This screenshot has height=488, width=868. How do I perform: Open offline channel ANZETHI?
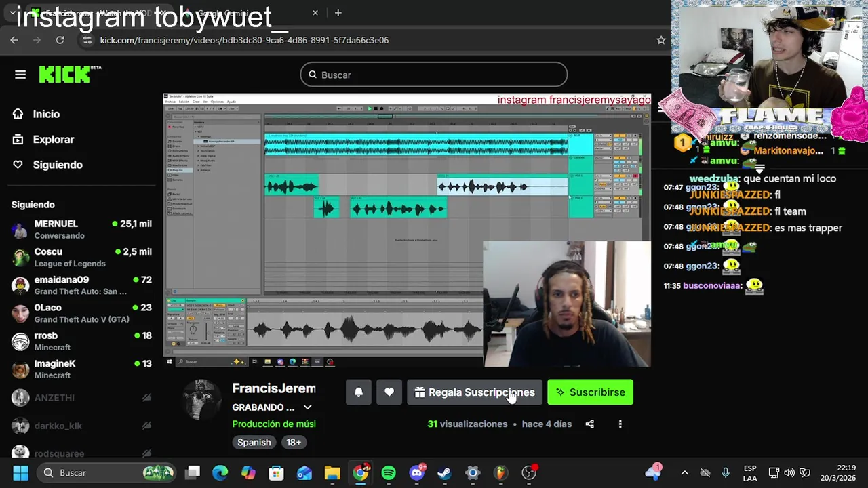pyautogui.click(x=81, y=398)
